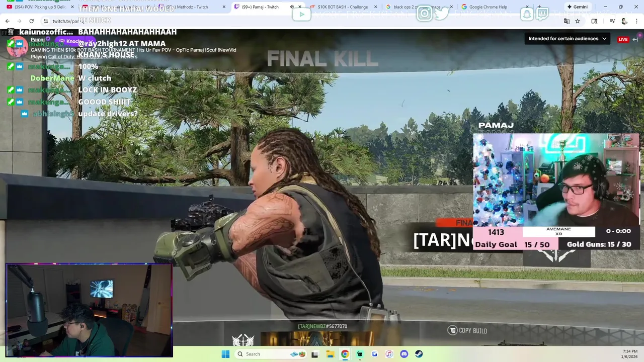Open the $10K BOT BASH Challonge tab

pyautogui.click(x=342, y=7)
